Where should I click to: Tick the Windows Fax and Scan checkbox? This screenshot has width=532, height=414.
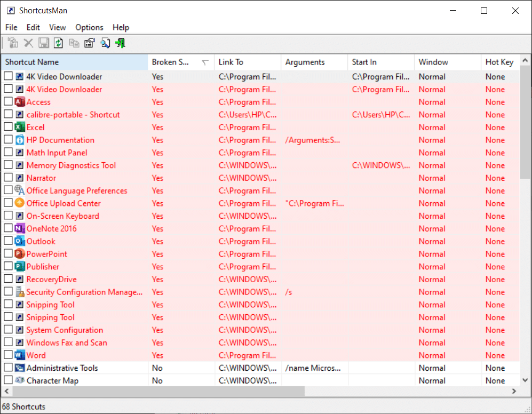point(8,342)
